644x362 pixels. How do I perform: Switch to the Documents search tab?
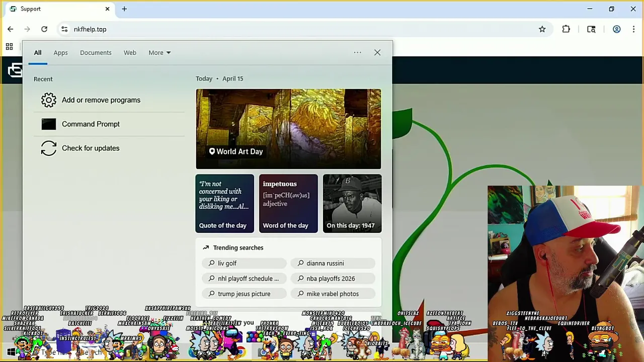(96, 53)
